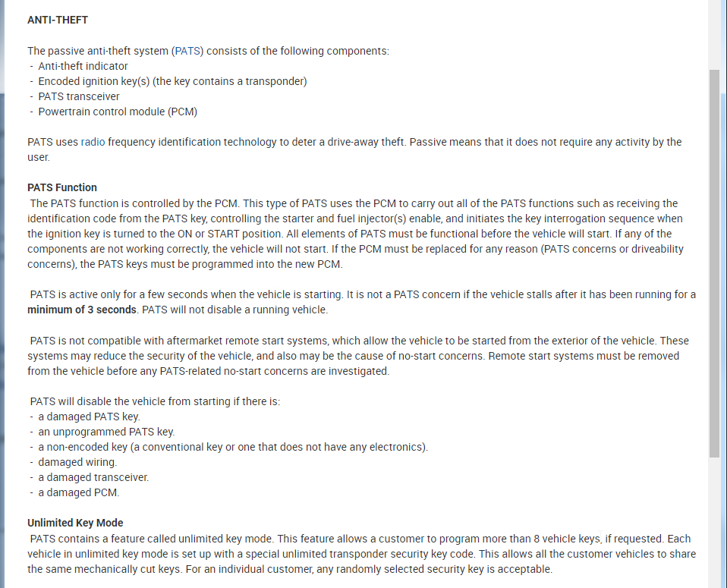Click the 'Unlimited Key Mode' subheading
This screenshot has height=588, width=727.
[x=75, y=523]
